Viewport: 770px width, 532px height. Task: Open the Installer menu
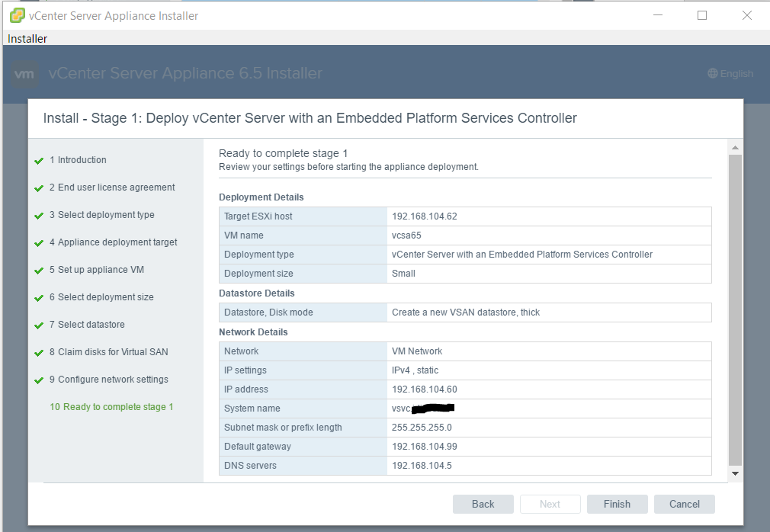pos(27,39)
